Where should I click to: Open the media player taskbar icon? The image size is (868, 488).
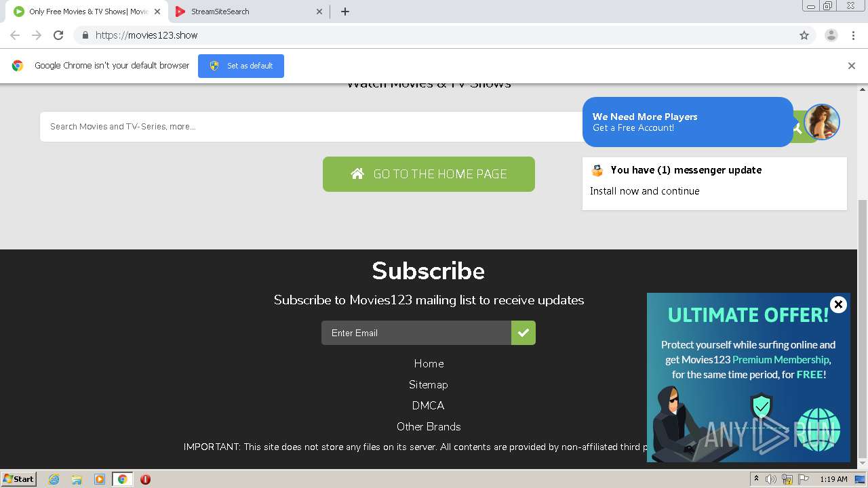click(100, 479)
